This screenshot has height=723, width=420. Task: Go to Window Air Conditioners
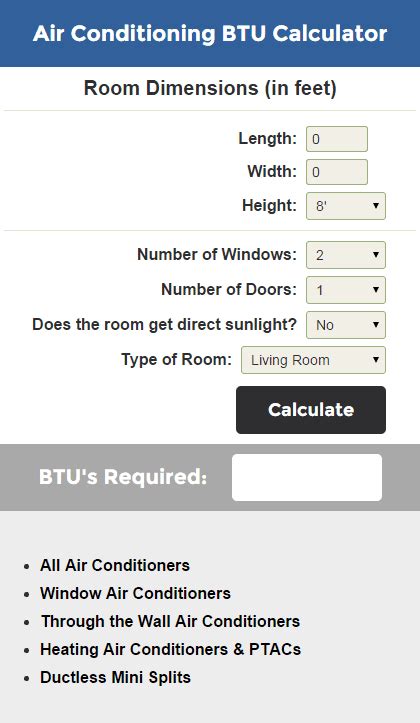click(135, 593)
